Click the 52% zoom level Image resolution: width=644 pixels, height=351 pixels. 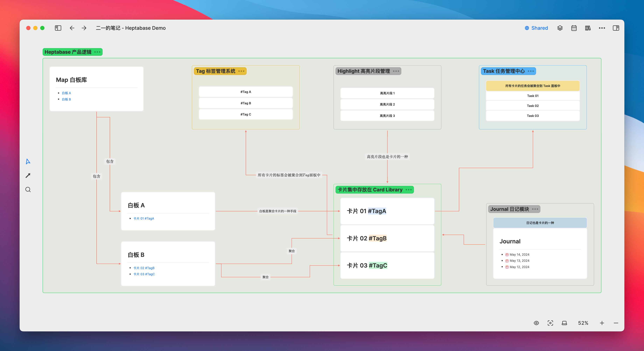(x=583, y=323)
